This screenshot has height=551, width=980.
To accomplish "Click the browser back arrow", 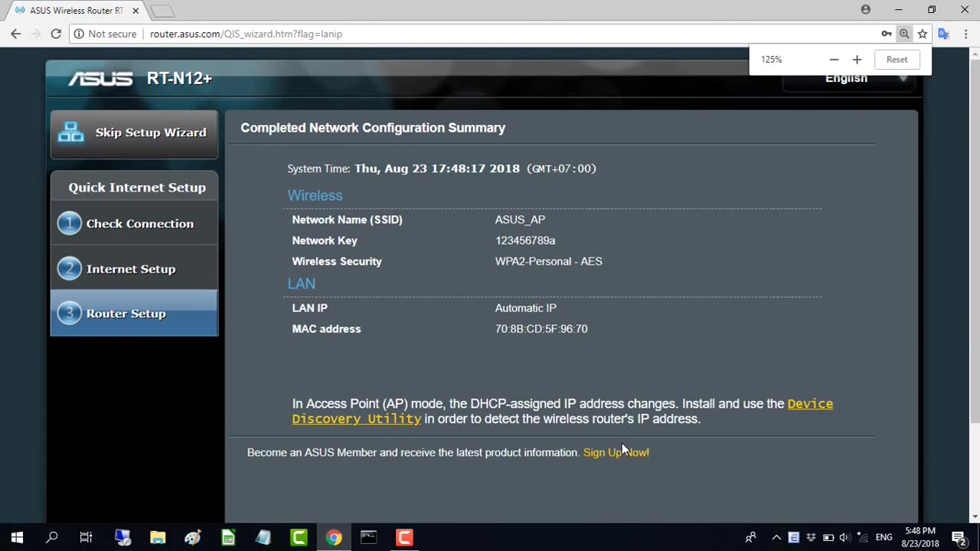I will pos(16,34).
